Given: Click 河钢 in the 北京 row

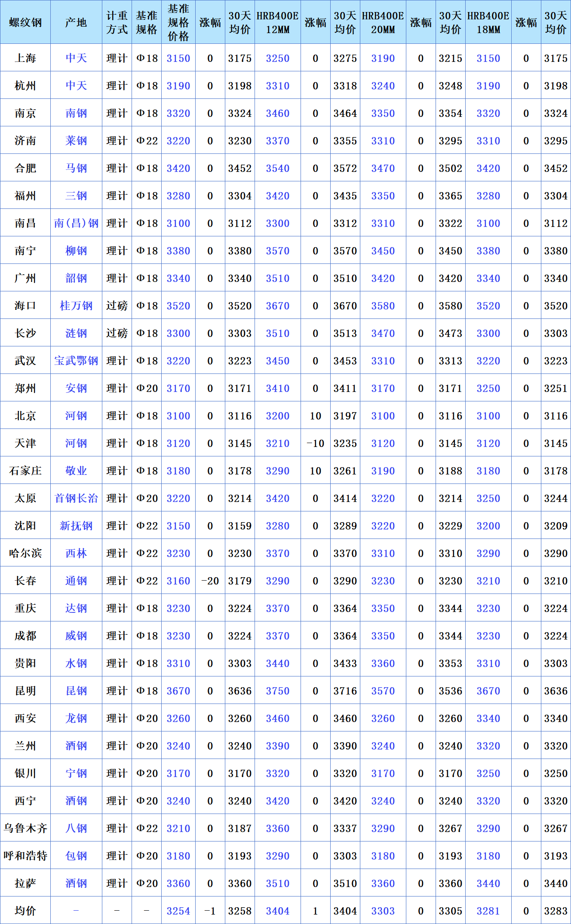Looking at the screenshot, I should click(76, 416).
